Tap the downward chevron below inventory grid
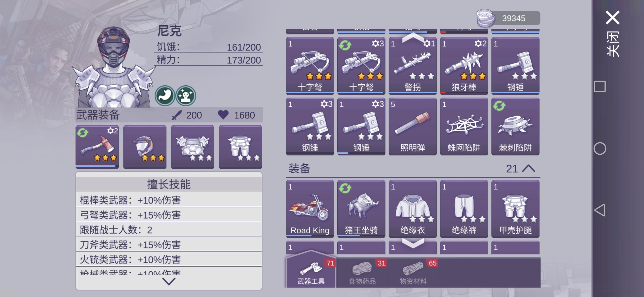Image resolution: width=644 pixels, height=297 pixels. pos(413,243)
